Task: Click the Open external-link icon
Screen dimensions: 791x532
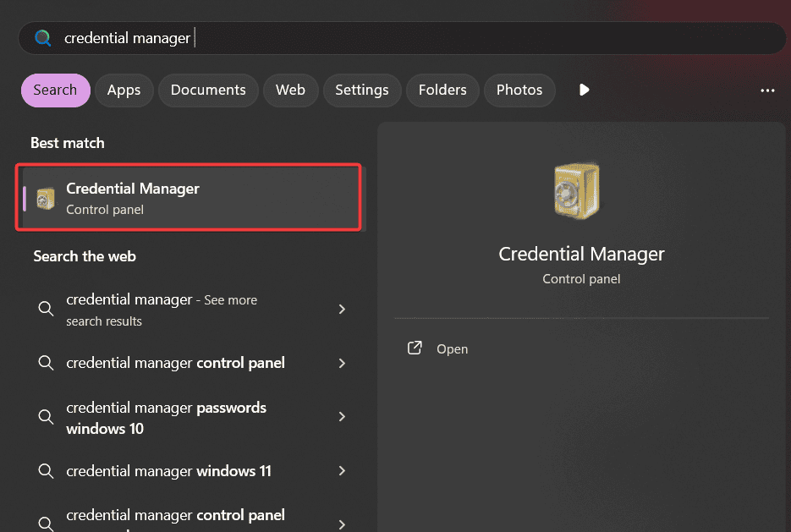Action: pyautogui.click(x=415, y=348)
